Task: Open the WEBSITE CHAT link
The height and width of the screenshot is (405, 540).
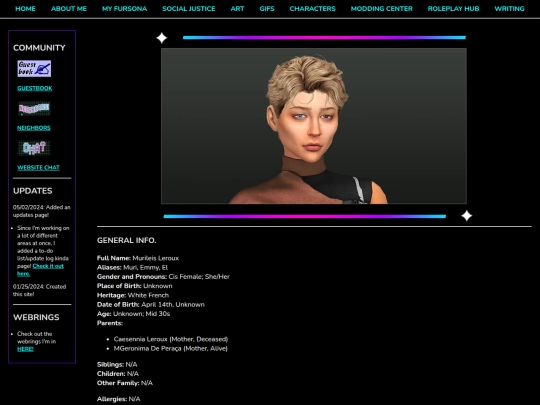Action: (38, 167)
